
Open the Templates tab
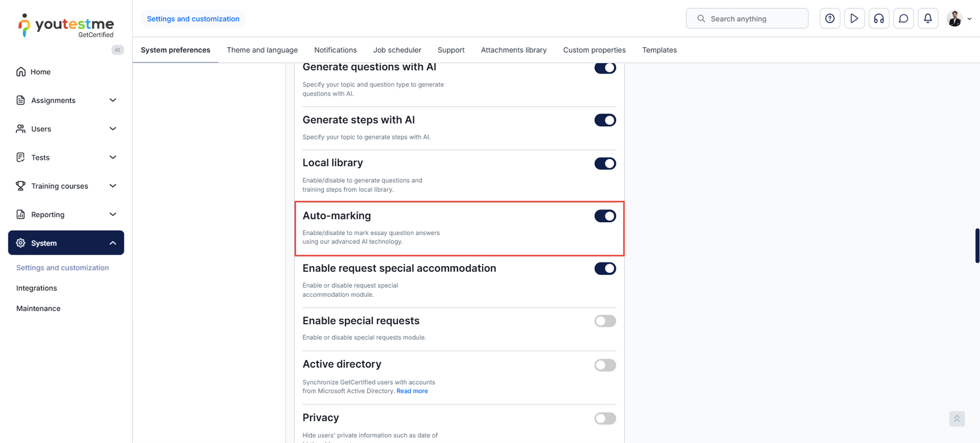tap(659, 50)
